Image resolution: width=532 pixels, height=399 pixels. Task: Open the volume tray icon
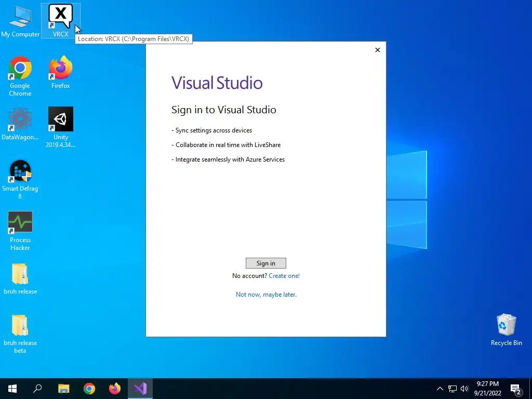pos(464,389)
